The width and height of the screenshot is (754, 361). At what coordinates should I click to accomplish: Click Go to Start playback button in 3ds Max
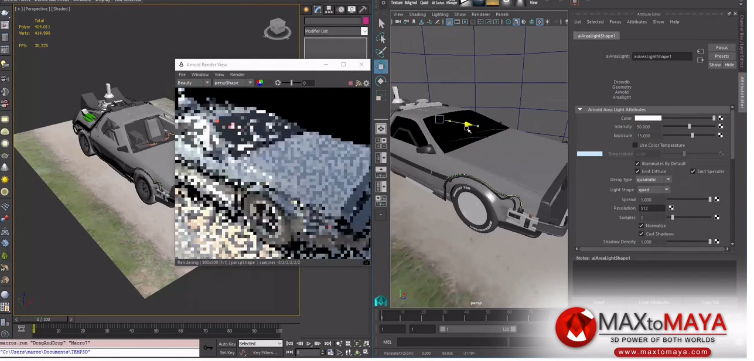pos(289,344)
